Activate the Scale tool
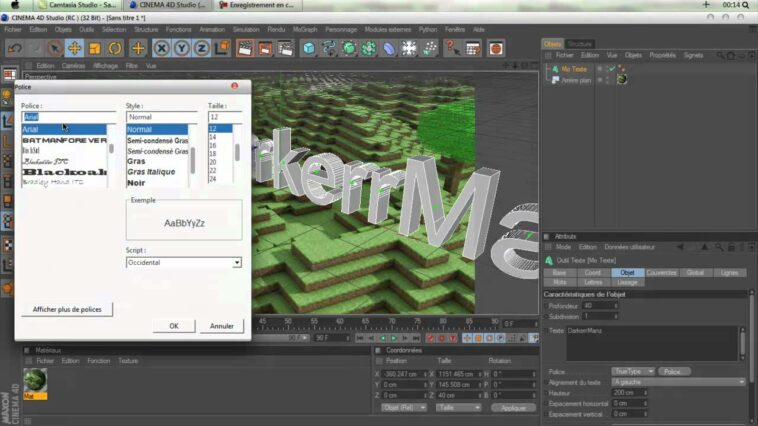This screenshot has width=758, height=426. pyautogui.click(x=95, y=48)
